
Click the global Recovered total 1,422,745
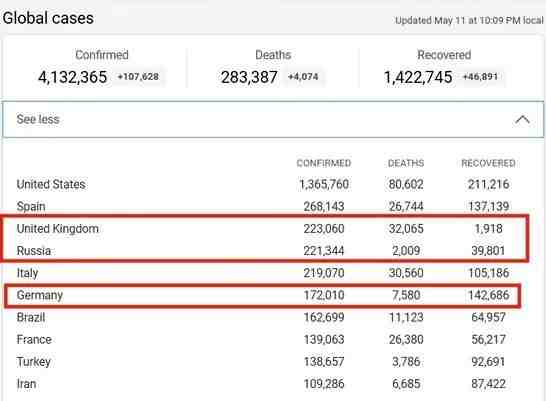click(x=418, y=77)
